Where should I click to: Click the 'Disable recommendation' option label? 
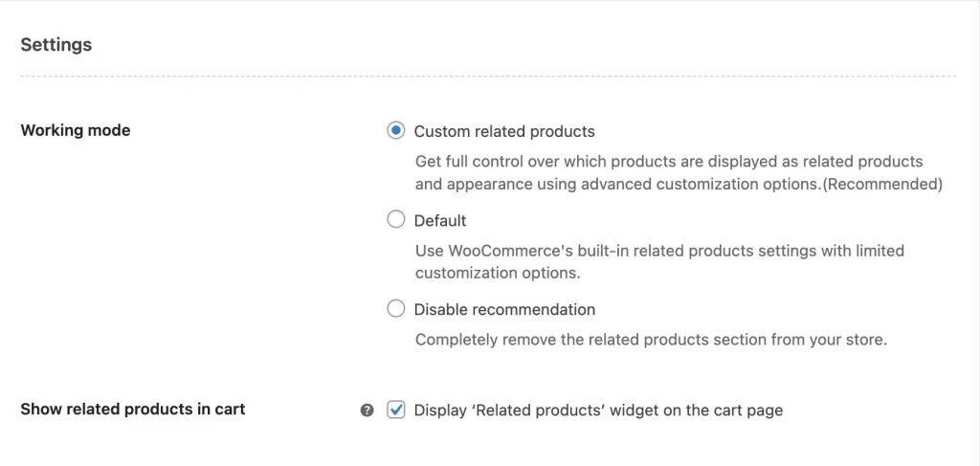pos(504,309)
